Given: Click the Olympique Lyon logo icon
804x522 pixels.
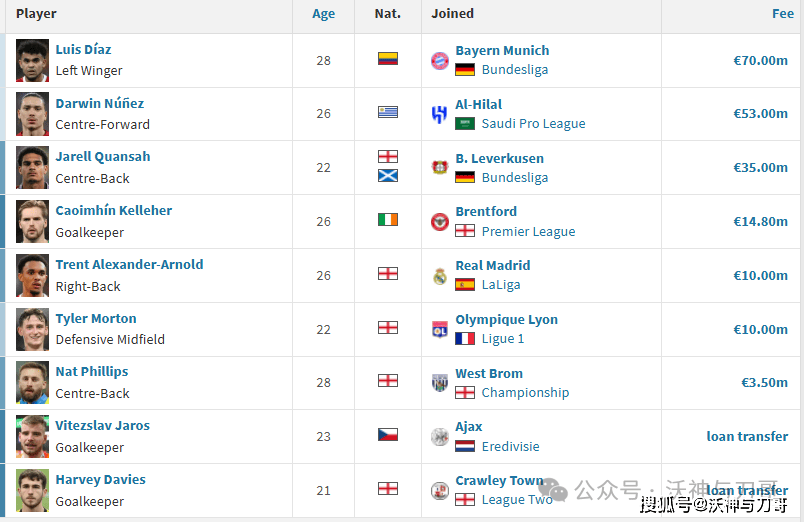Looking at the screenshot, I should point(439,330).
